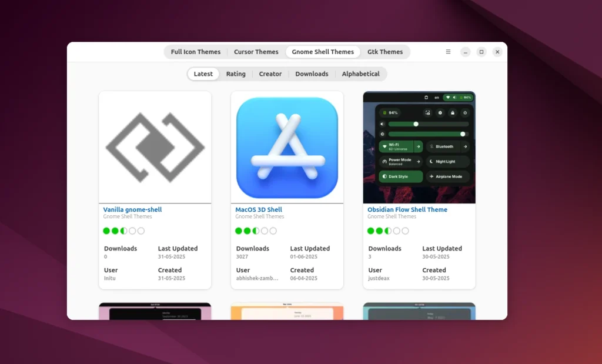Open the MacOS 3D Shell theme page

(x=259, y=209)
